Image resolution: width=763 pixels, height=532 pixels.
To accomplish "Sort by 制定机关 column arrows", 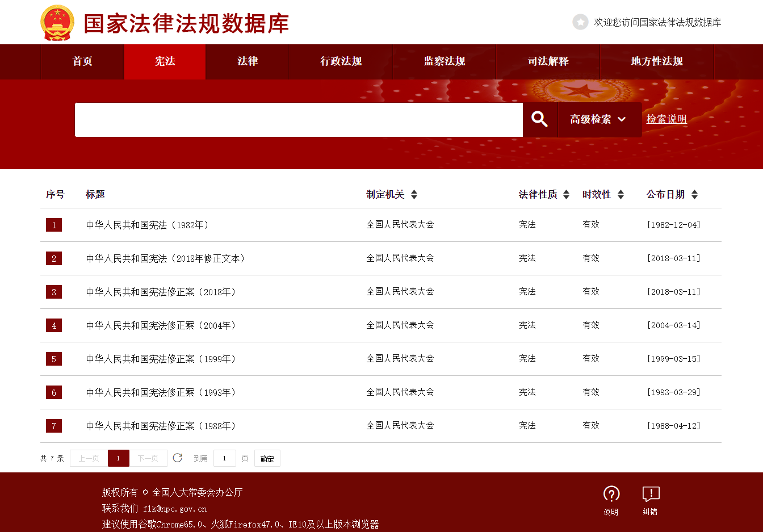I will [x=414, y=195].
